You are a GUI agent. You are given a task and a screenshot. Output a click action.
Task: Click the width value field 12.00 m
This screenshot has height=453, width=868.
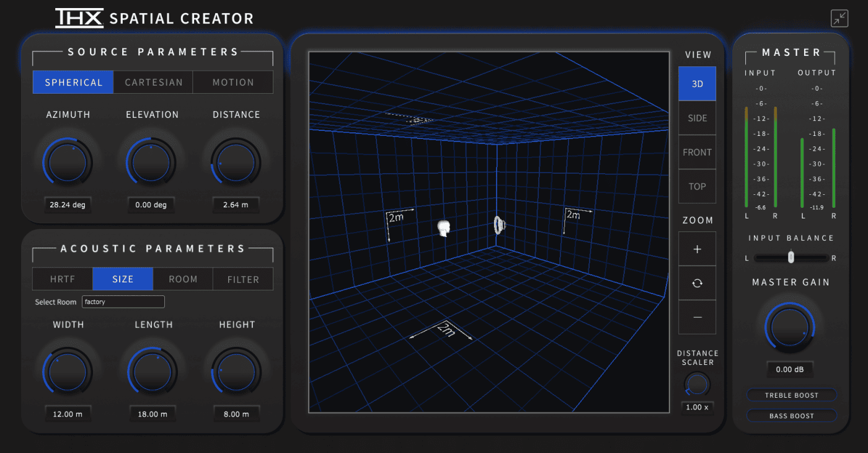tap(68, 414)
